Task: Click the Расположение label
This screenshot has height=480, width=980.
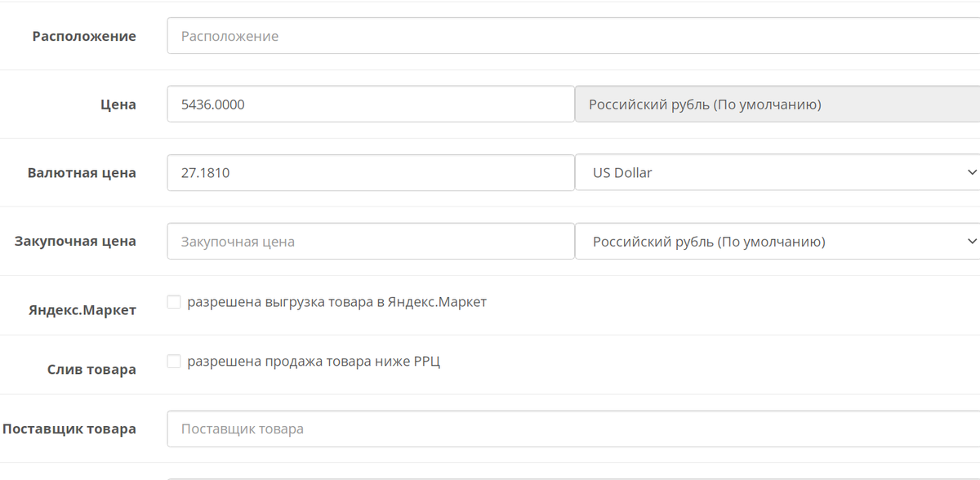Action: 84,37
